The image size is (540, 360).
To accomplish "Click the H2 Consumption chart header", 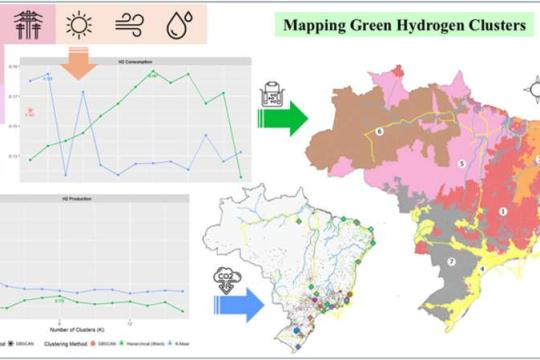I will 135,62.
